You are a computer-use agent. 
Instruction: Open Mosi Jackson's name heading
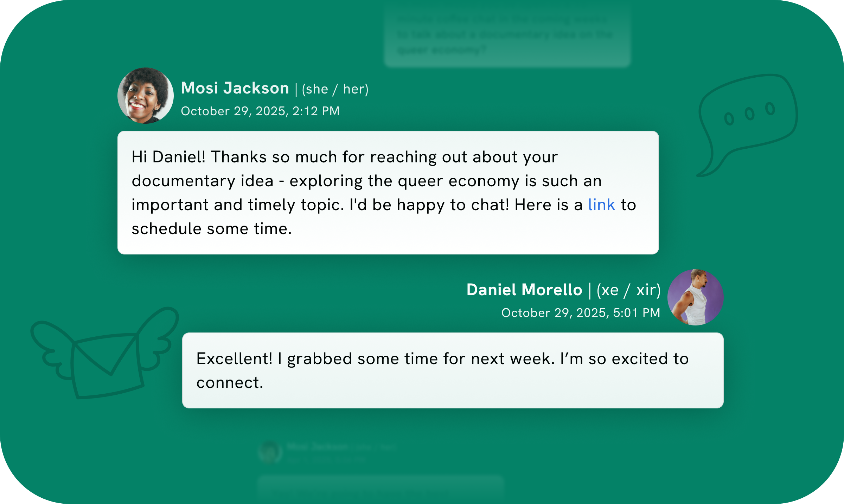tap(235, 88)
